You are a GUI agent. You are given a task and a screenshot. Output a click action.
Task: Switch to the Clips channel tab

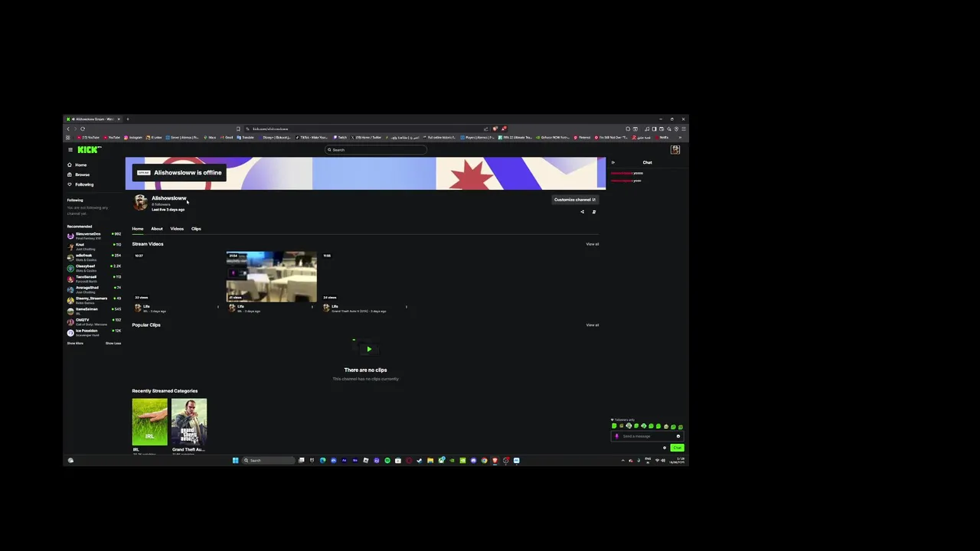pyautogui.click(x=196, y=229)
